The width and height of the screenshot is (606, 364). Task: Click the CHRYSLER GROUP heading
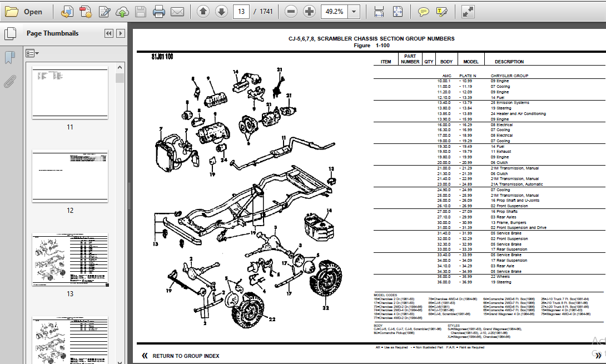(x=509, y=76)
